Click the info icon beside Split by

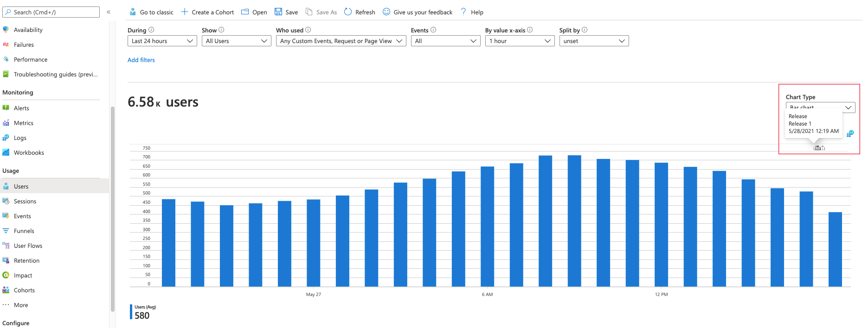point(585,30)
